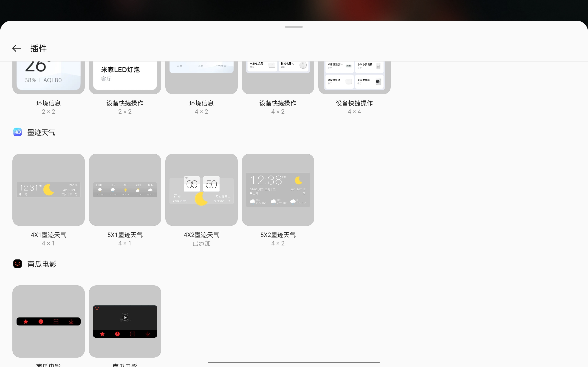This screenshot has height=367, width=588.
Task: Click the drag handle at the top of the sheet
Action: (x=294, y=27)
